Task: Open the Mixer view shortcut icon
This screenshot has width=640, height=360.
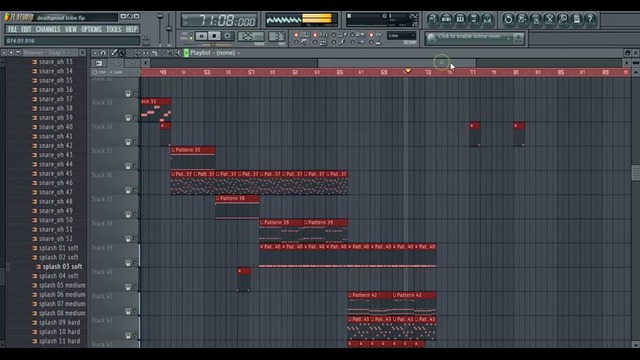Action: (487, 19)
